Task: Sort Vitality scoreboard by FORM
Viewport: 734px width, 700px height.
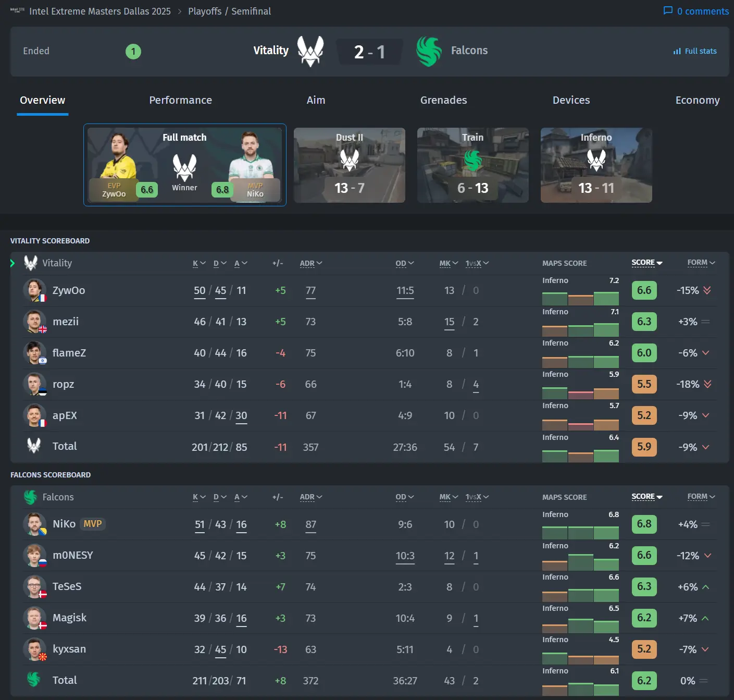Action: tap(701, 263)
